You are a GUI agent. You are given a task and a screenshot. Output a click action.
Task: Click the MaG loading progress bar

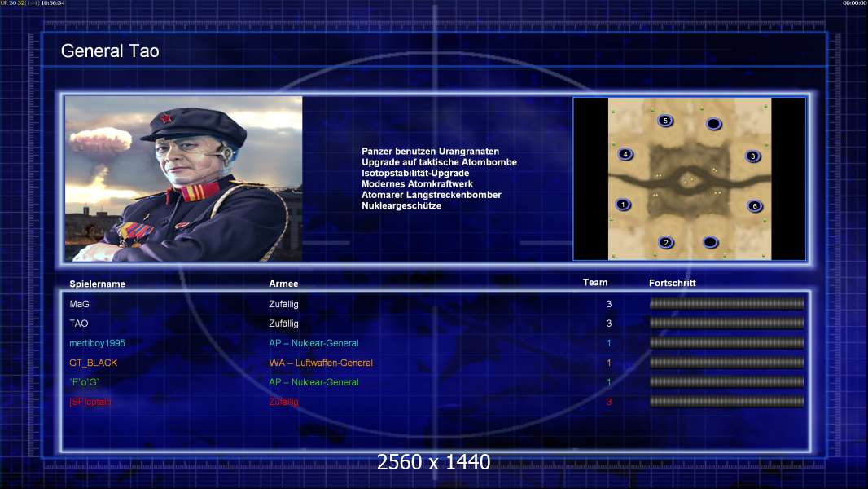(x=727, y=303)
